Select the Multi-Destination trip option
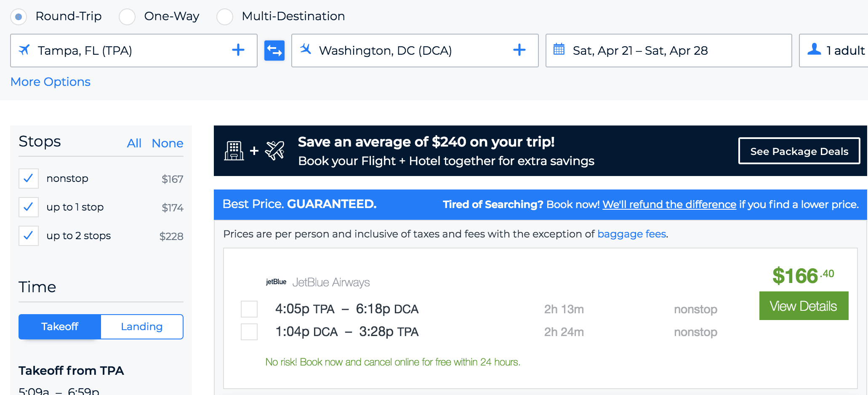Screen dimensions: 868x395 point(225,17)
